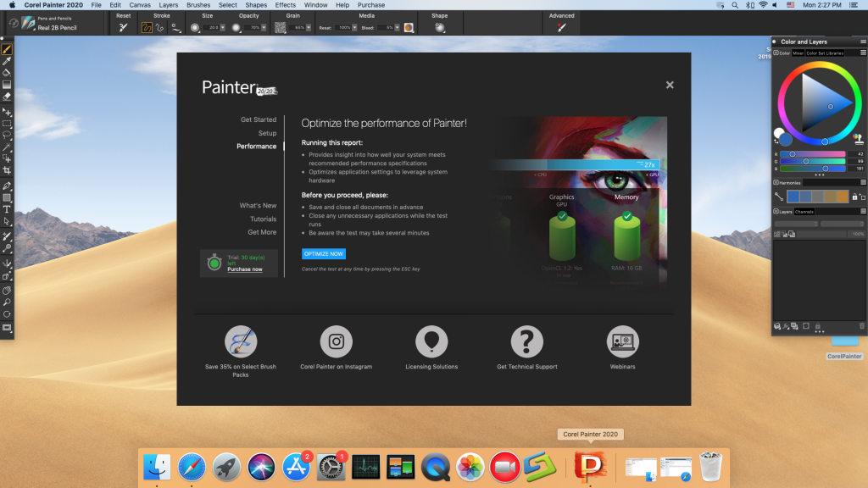The height and width of the screenshot is (488, 868).
Task: Click the OPTIMIZE NOW button
Action: (324, 253)
